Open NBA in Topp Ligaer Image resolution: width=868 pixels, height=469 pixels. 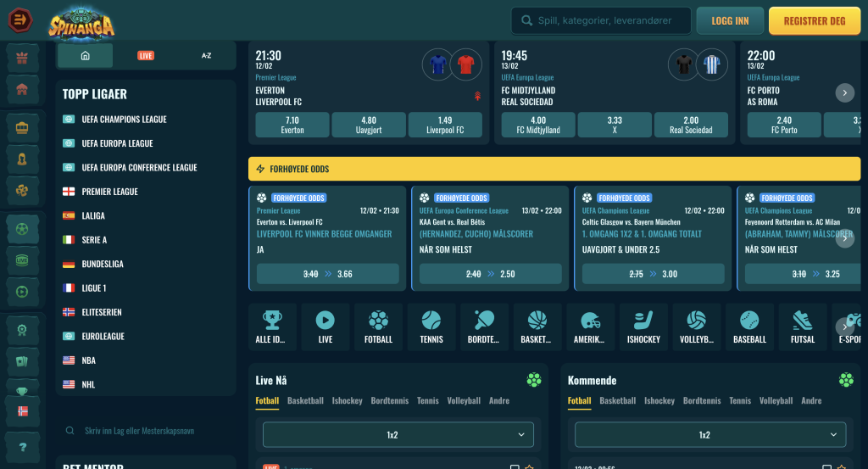coord(88,360)
